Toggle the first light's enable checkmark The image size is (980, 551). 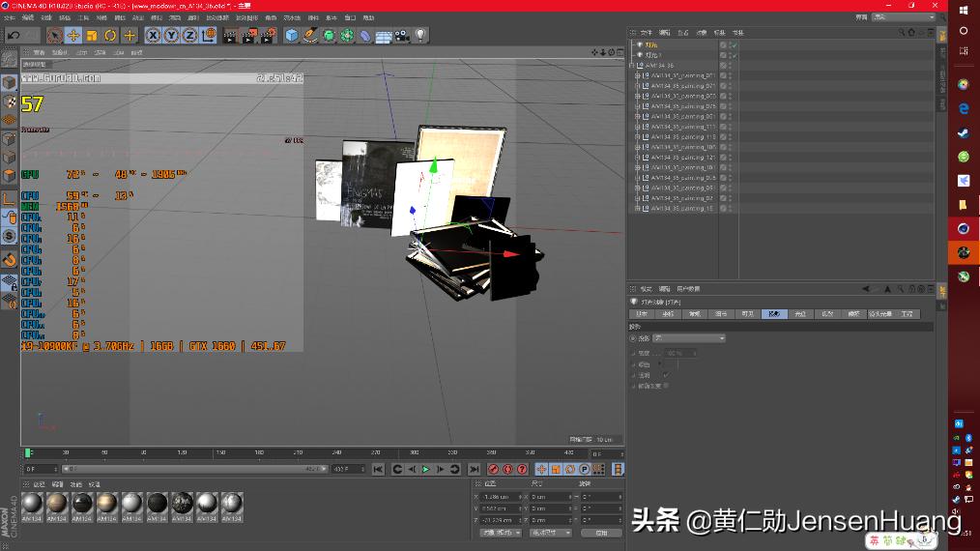click(733, 44)
